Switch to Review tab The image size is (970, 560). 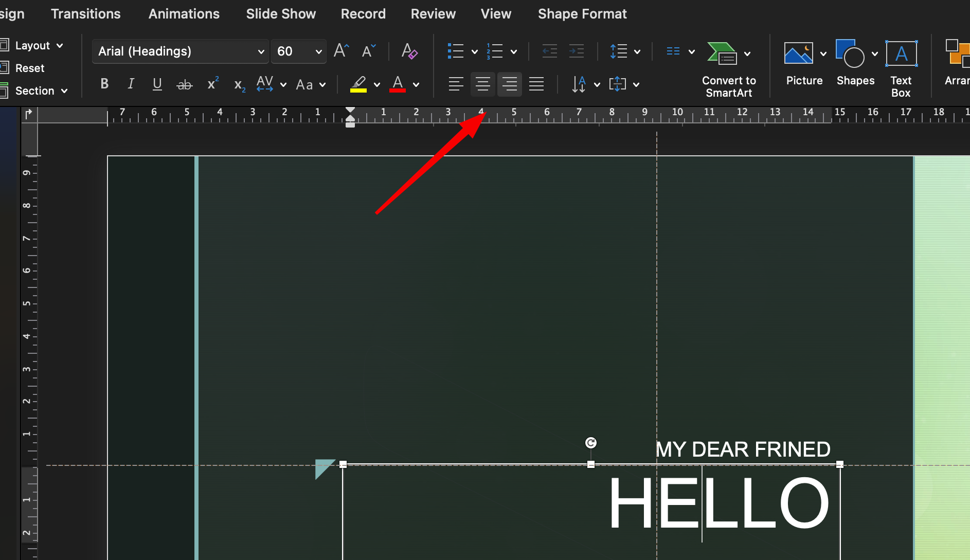click(433, 14)
